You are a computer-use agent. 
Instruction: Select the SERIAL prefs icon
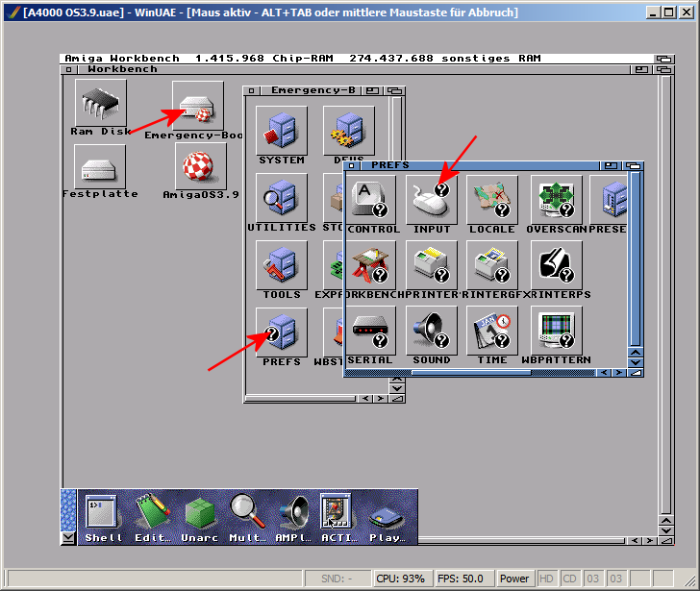pyautogui.click(x=370, y=331)
